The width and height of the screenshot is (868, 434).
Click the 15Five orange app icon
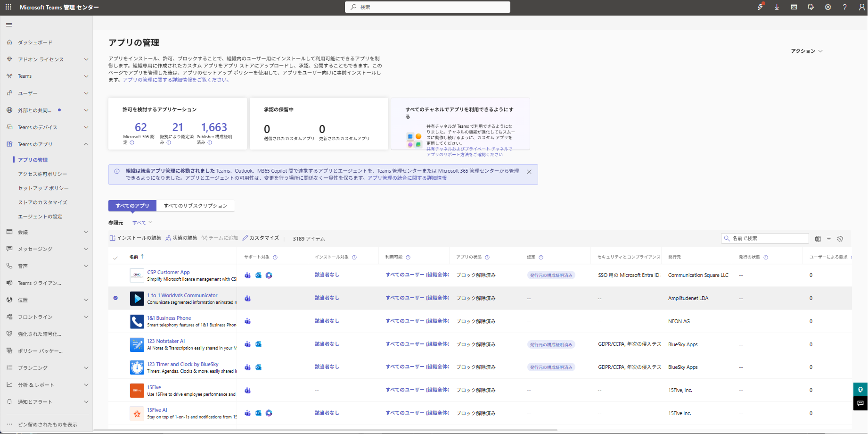point(137,390)
